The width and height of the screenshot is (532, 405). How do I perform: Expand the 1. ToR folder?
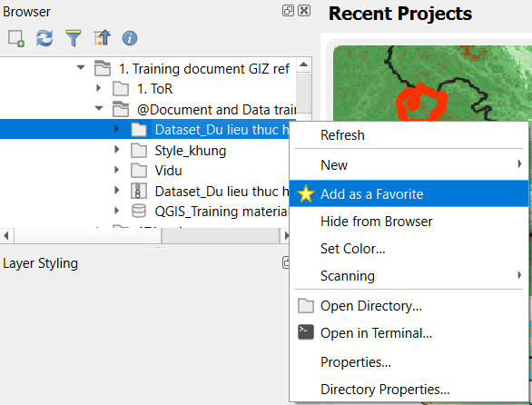point(99,88)
